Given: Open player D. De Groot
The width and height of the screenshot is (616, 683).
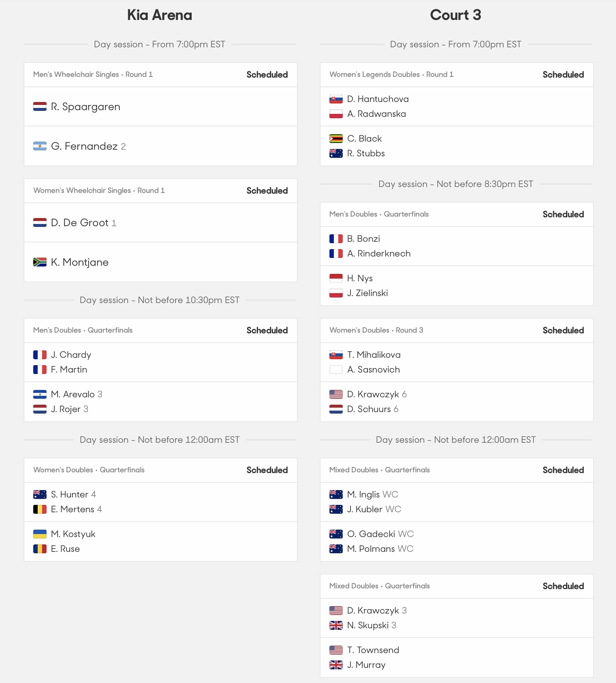Looking at the screenshot, I should point(80,222).
